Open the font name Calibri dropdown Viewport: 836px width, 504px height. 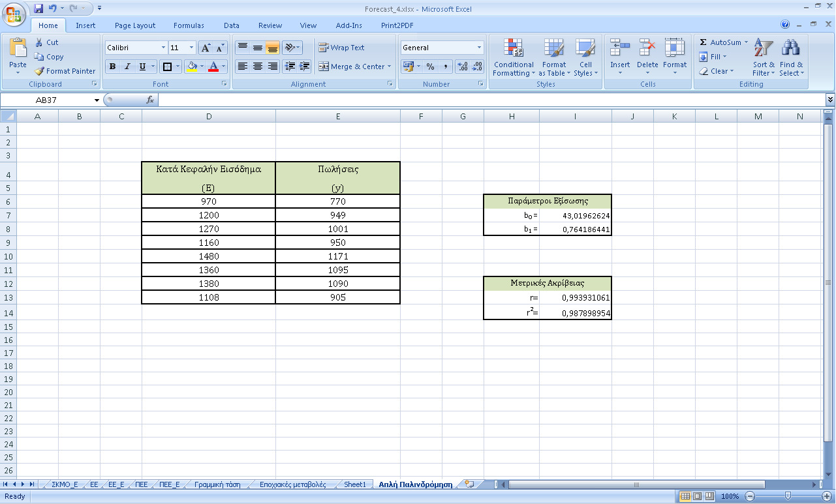[x=163, y=48]
